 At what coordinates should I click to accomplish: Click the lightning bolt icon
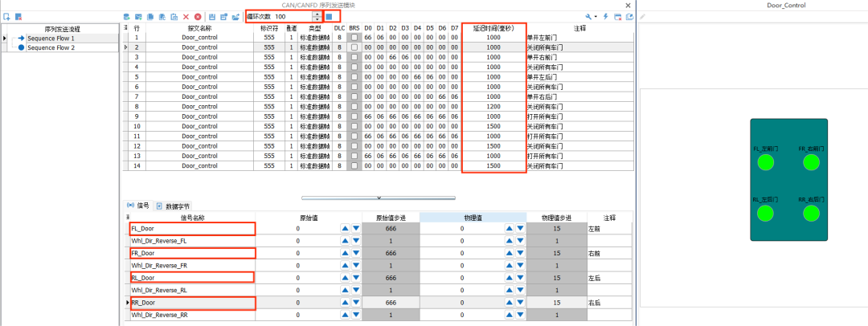click(606, 17)
